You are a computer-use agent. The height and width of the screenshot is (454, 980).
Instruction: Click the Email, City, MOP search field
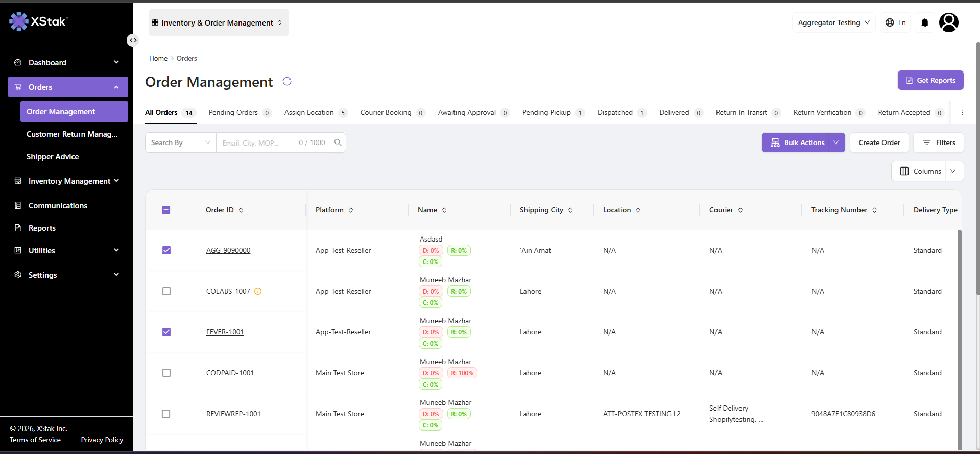click(x=258, y=143)
